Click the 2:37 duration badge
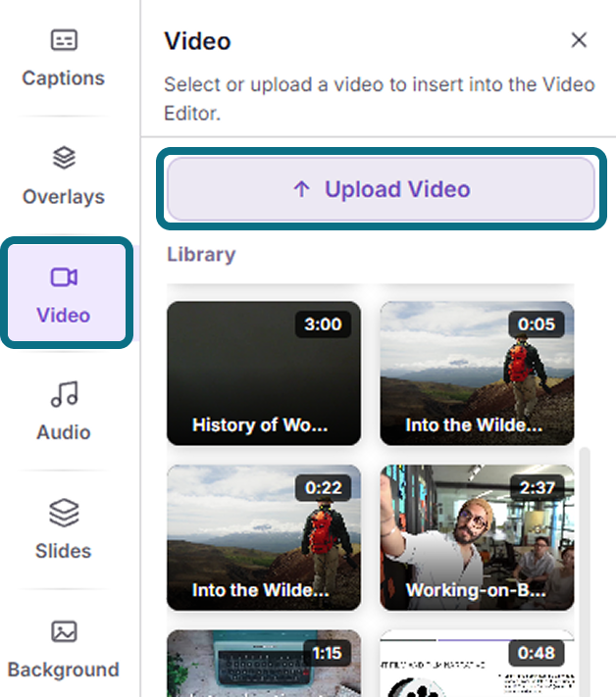The height and width of the screenshot is (697, 616). click(x=537, y=488)
